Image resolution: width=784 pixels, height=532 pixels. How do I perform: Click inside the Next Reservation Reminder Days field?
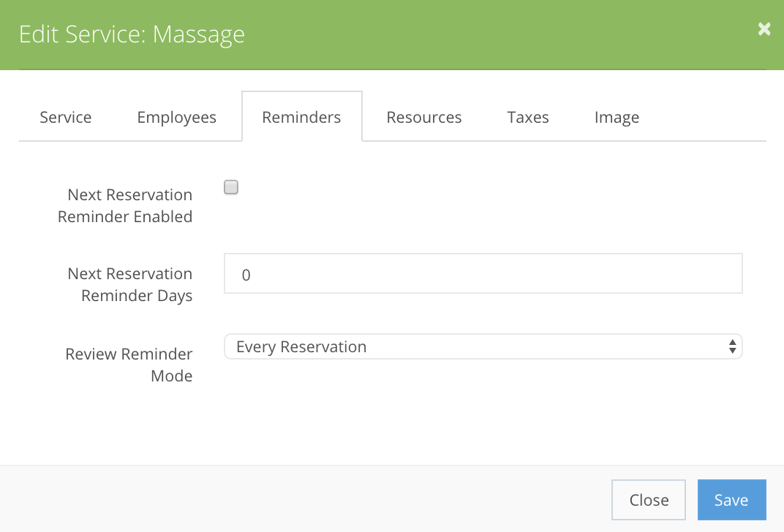(483, 273)
